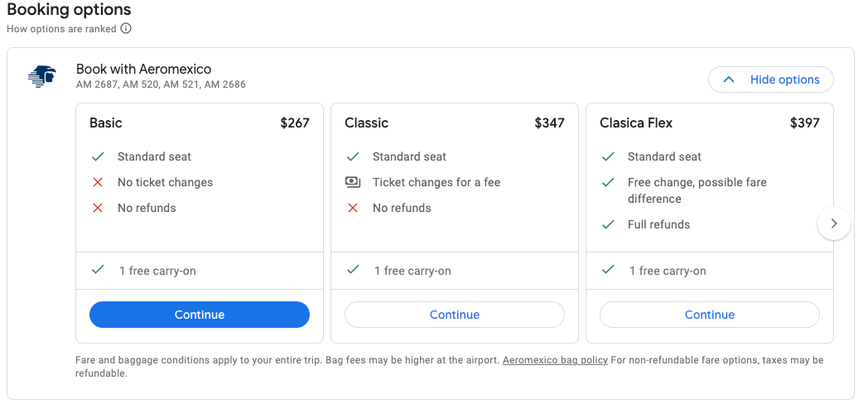
Task: Continue with the Basic $267 fare
Action: point(199,315)
